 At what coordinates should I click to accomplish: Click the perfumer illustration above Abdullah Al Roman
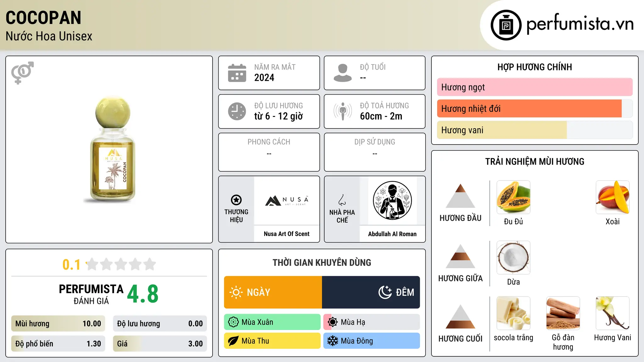click(392, 200)
